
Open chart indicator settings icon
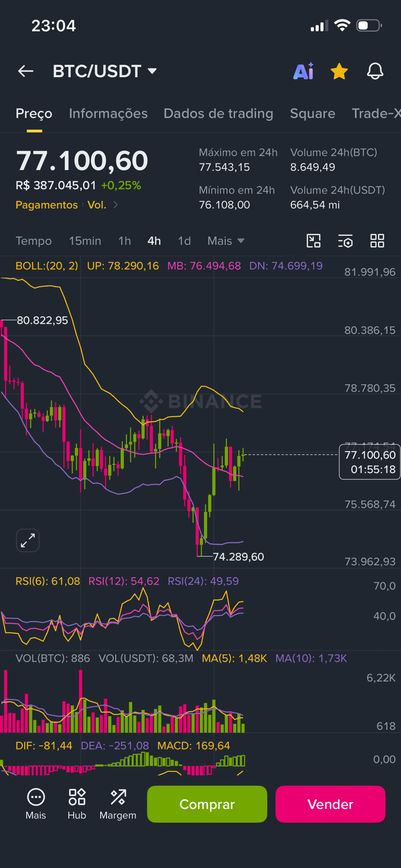(345, 241)
